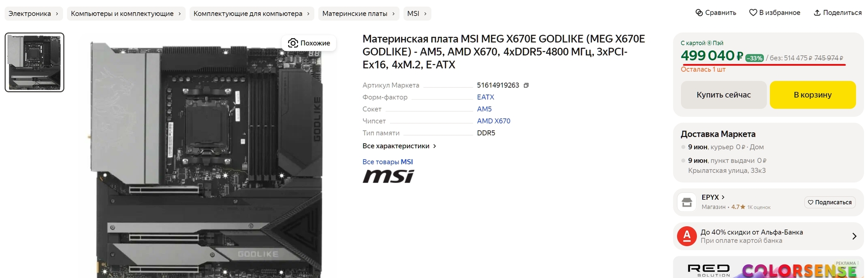The image size is (868, 278).
Task: Subscribe to EPYX store with Подписаться
Action: pyautogui.click(x=829, y=202)
